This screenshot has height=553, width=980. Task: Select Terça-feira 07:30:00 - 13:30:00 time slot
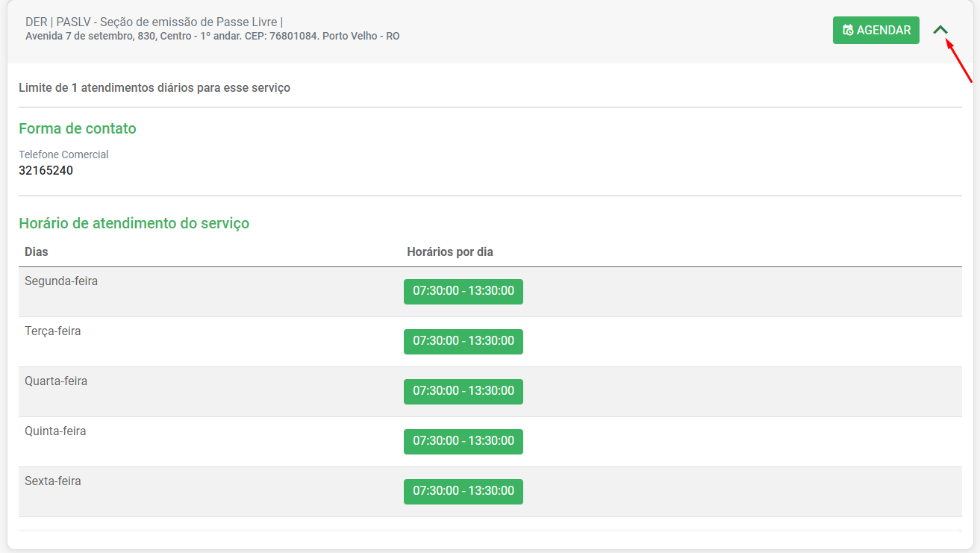tap(464, 342)
